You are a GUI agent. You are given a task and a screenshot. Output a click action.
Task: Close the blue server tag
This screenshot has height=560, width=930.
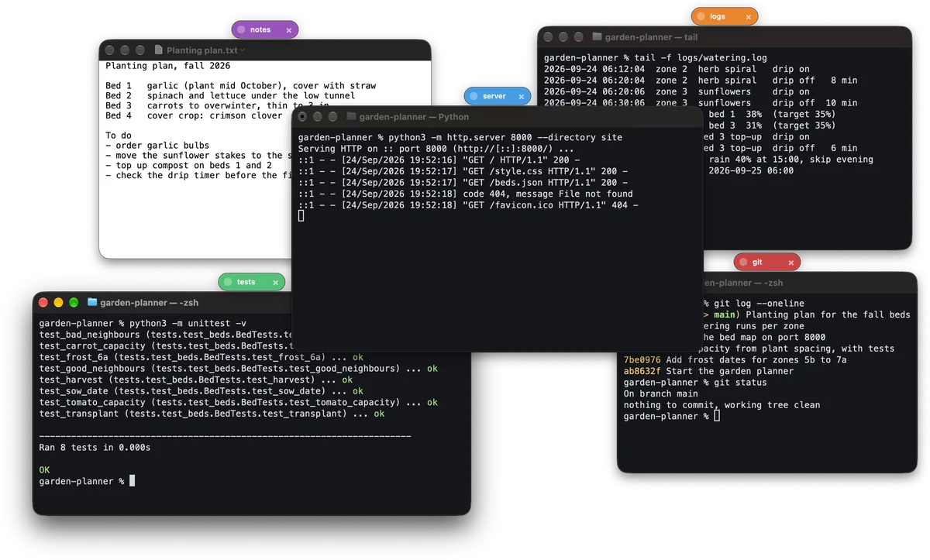pos(521,97)
